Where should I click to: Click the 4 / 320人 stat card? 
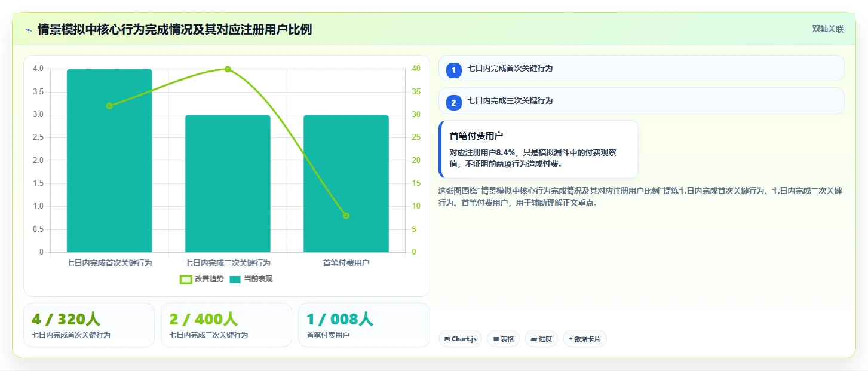tap(89, 325)
